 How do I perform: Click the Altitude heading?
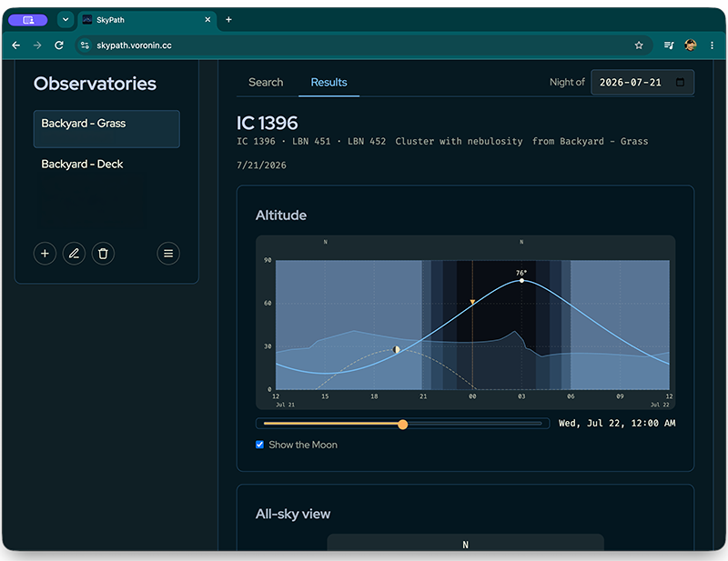(281, 215)
